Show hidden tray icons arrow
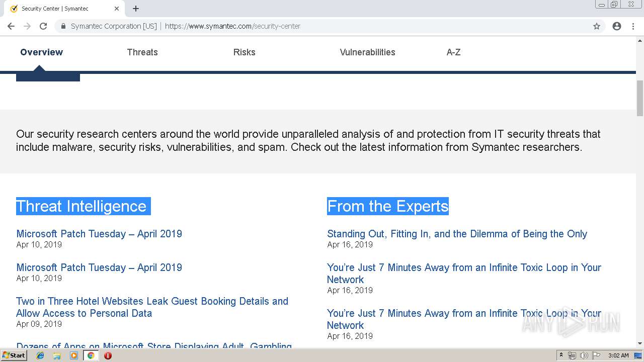Screen dimensions: 644x362 (x=561, y=355)
